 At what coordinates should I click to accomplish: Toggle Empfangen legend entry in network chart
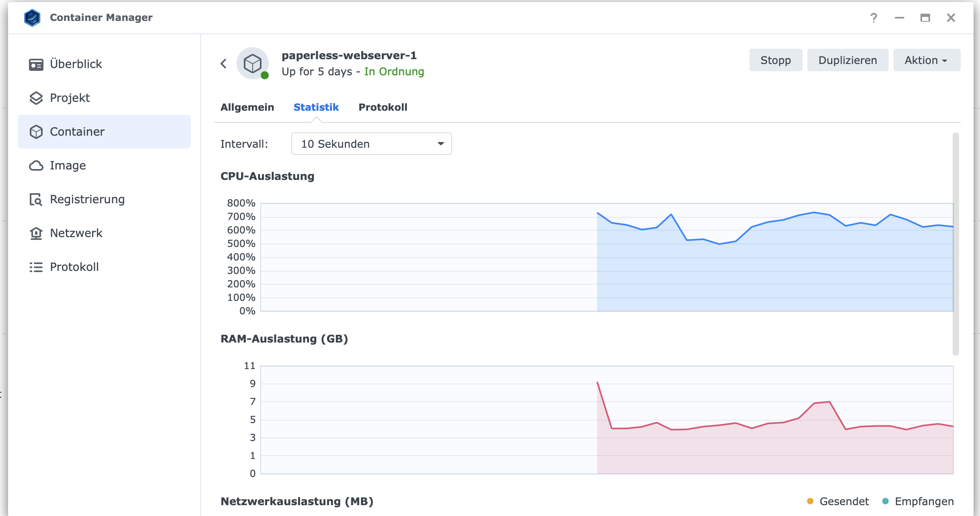coord(918,502)
